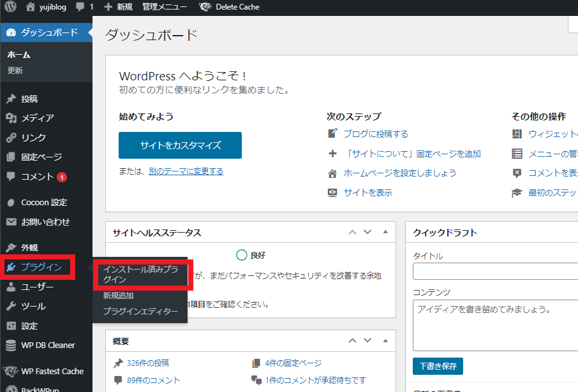This screenshot has height=392, width=578.
Task: Click the widget icon beside ウィジェット
Action: pos(517,134)
